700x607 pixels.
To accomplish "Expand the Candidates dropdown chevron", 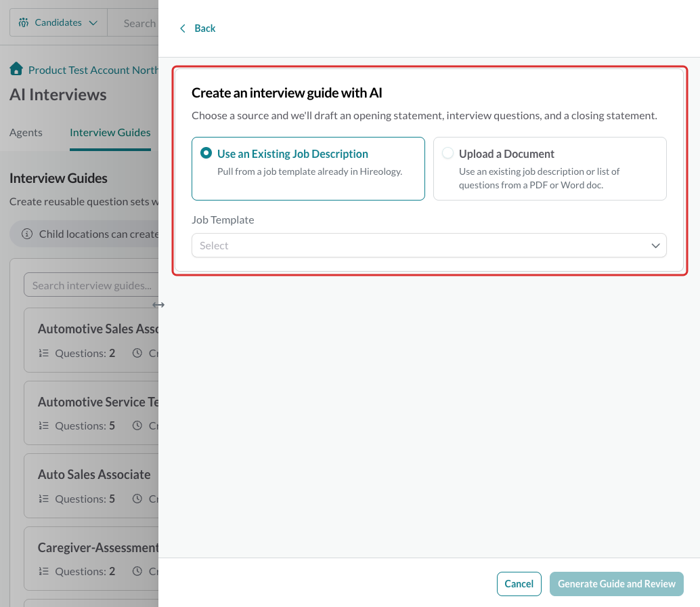I will 93,23.
